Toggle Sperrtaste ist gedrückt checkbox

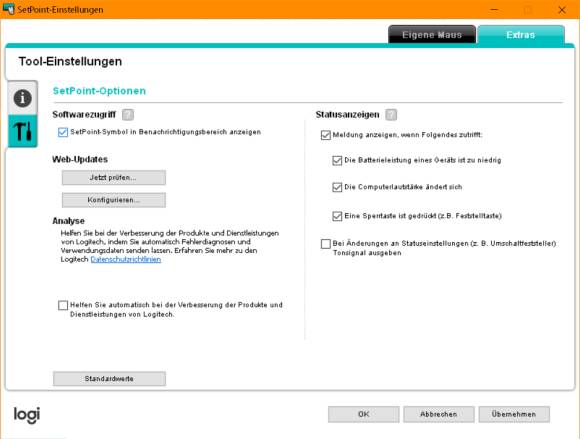point(337,216)
